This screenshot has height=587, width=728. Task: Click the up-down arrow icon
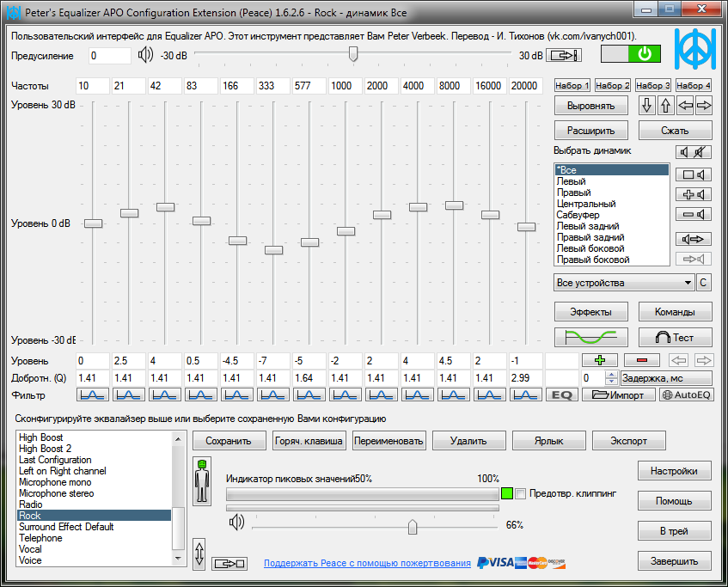coord(199,553)
